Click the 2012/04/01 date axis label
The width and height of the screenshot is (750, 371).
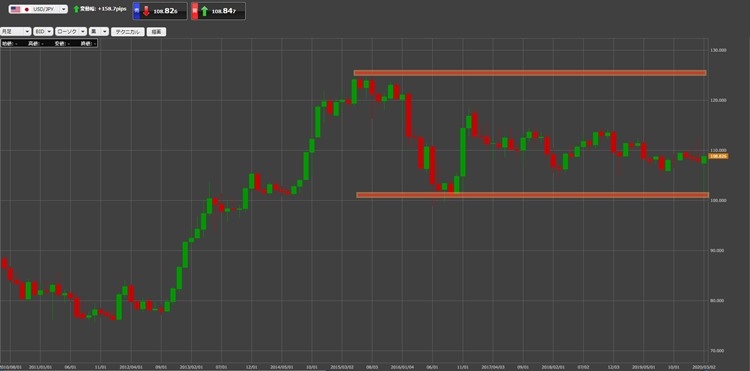coord(131,368)
